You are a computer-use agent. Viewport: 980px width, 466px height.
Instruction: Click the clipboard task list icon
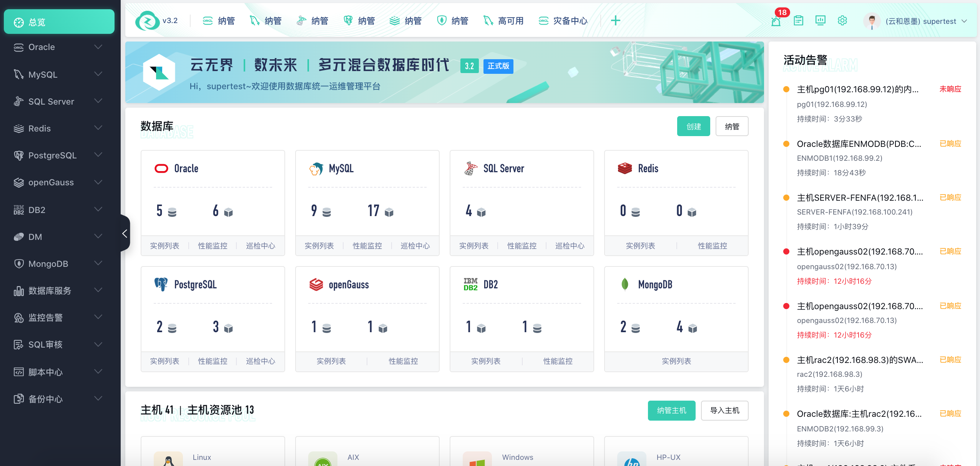[x=798, y=20]
